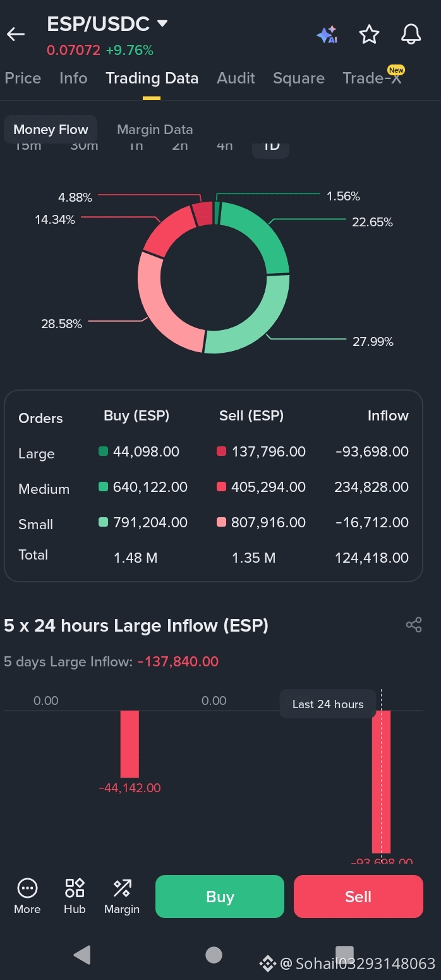The height and width of the screenshot is (980, 441).
Task: Open the Audit tab
Action: (x=236, y=78)
